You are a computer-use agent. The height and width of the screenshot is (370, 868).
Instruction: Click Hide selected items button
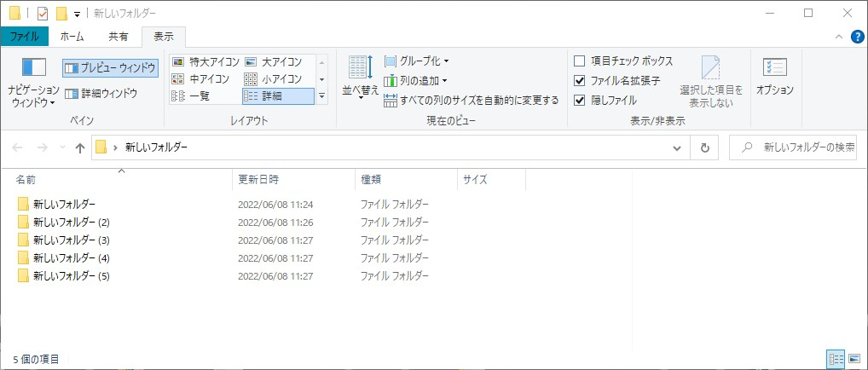[711, 82]
